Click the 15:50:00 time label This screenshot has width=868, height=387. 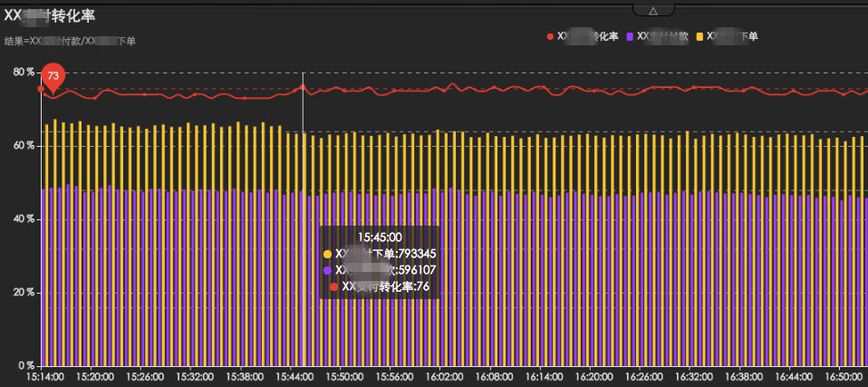(345, 376)
